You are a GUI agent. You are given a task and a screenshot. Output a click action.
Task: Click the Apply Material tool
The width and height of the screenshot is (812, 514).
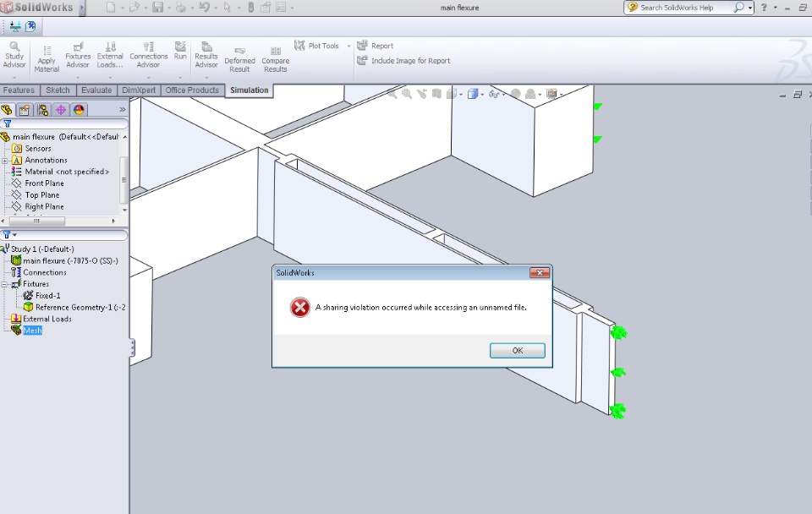pyautogui.click(x=47, y=58)
